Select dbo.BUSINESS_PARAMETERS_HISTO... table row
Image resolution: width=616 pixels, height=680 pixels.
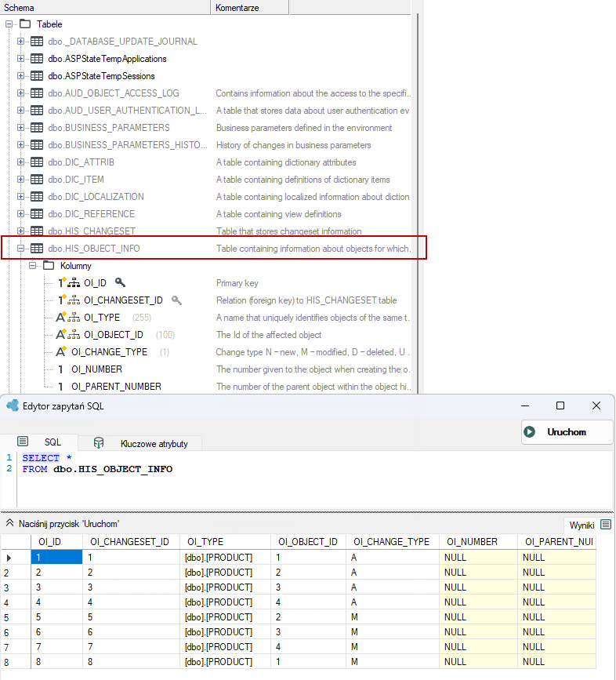click(128, 145)
